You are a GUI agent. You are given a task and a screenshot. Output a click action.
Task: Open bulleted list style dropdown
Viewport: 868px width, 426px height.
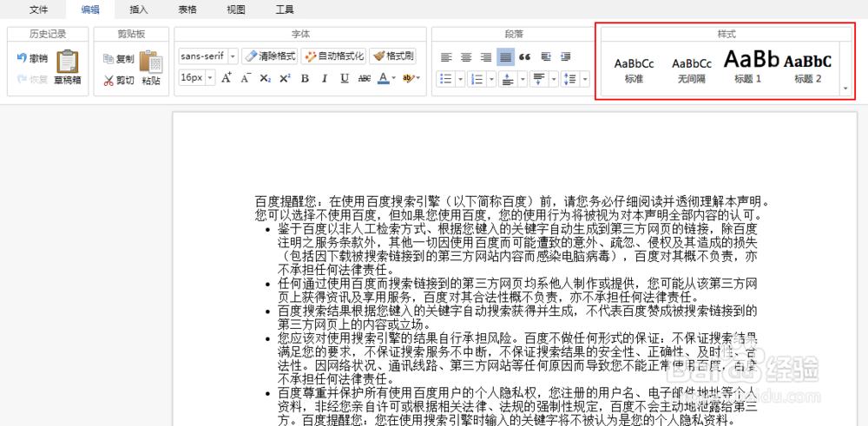460,79
